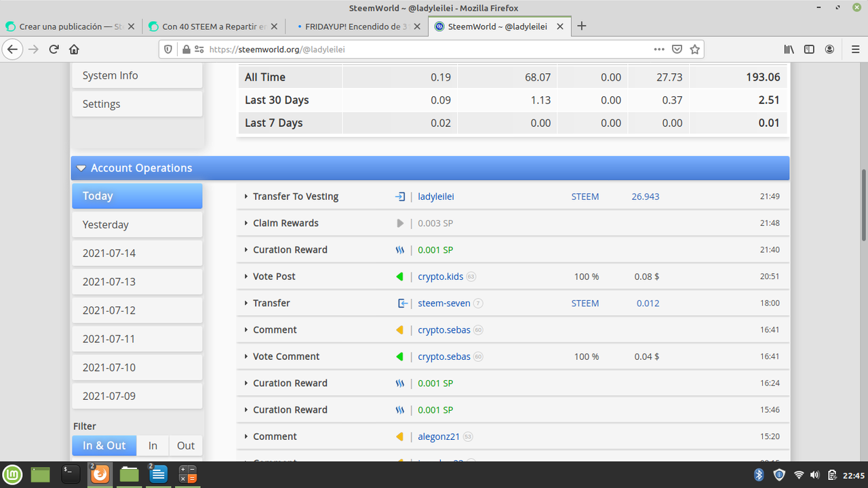Collapse the Account Operations section
This screenshot has height=488, width=868.
81,168
